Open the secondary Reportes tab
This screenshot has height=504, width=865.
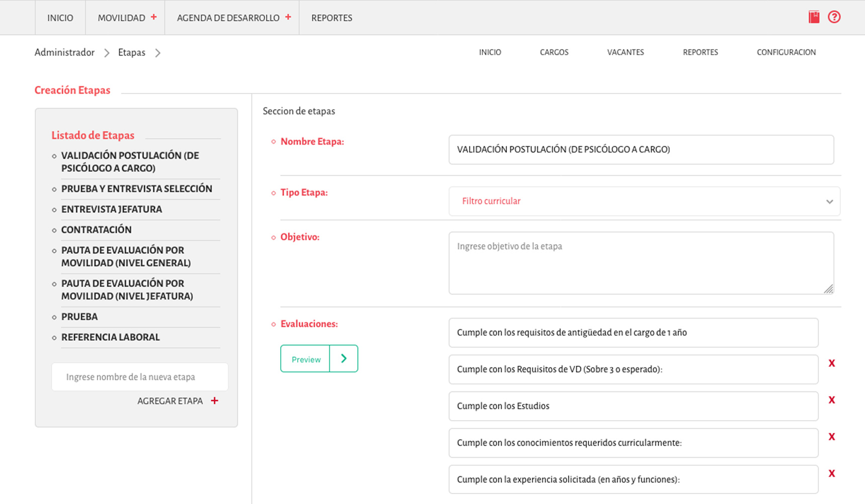700,52
